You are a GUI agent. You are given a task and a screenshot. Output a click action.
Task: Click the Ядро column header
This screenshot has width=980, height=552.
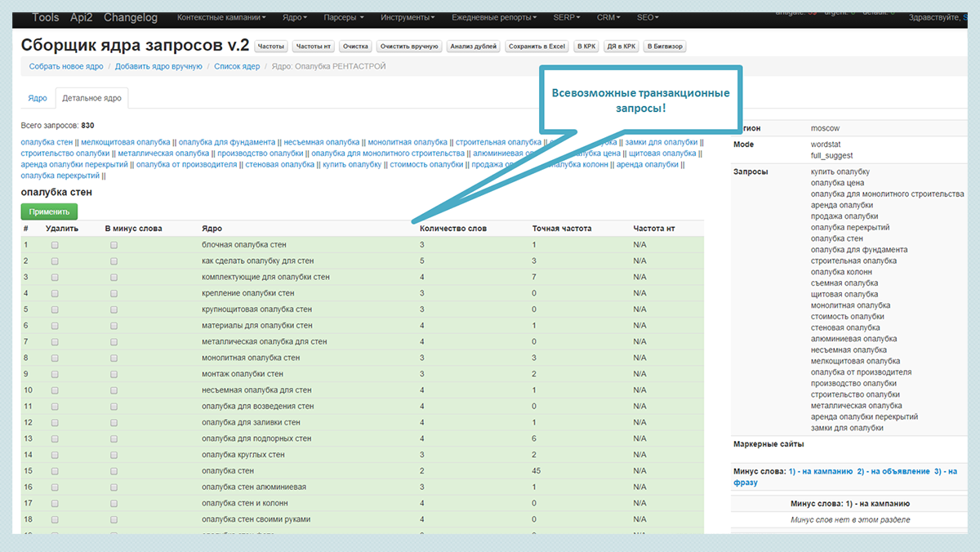coord(212,229)
